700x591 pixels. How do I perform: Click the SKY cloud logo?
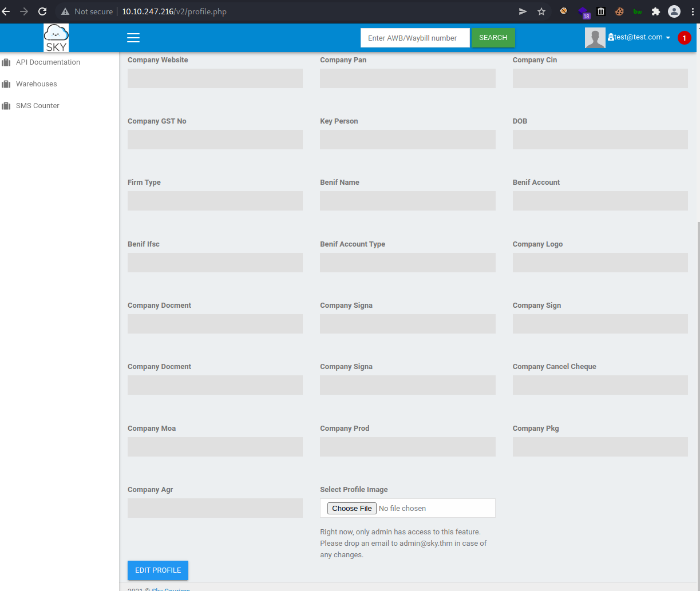tap(56, 38)
